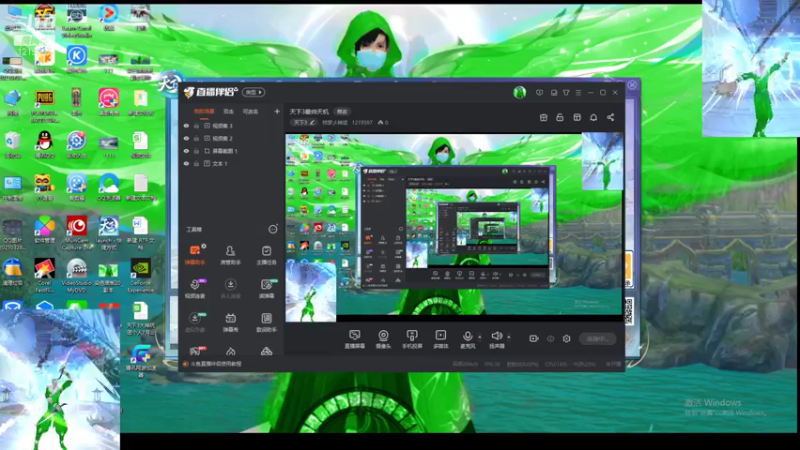This screenshot has width=800, height=450.
Task: Open the QQ penguin desktop icon
Action: [x=44, y=144]
